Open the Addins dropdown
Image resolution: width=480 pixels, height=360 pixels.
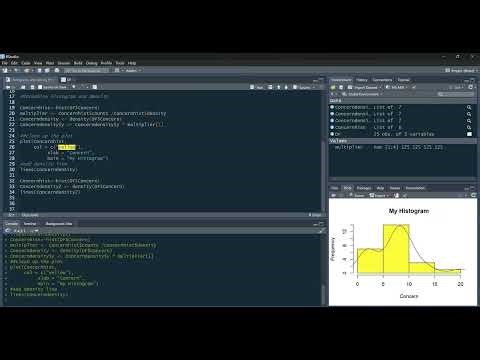click(x=133, y=70)
